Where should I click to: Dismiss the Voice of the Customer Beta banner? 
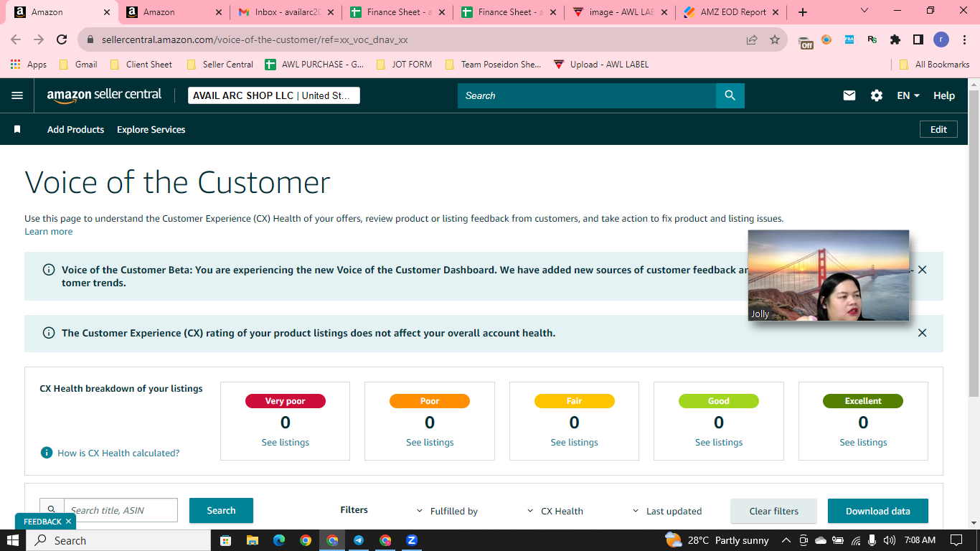point(923,270)
